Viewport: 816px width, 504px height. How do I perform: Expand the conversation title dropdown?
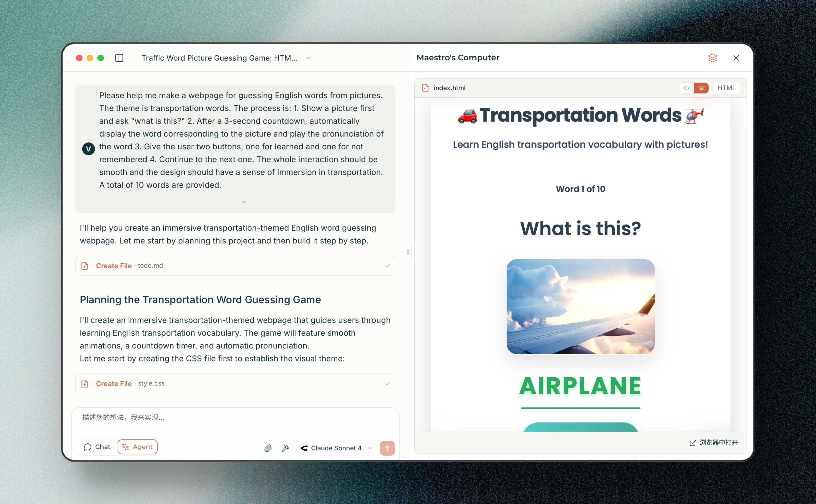click(x=308, y=58)
